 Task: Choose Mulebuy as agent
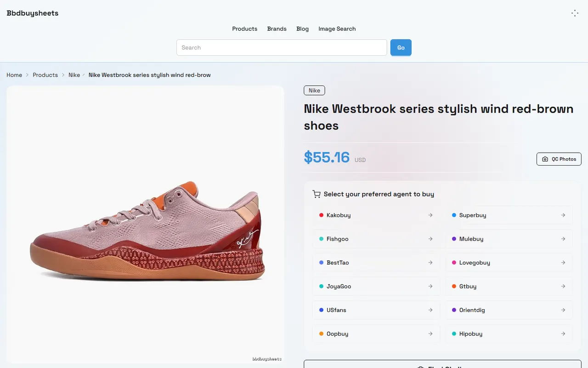[x=509, y=239]
